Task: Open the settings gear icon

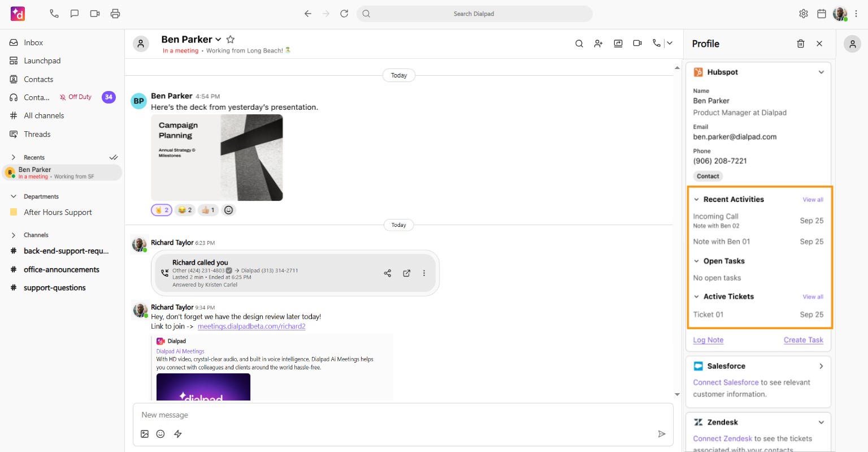Action: [x=804, y=14]
